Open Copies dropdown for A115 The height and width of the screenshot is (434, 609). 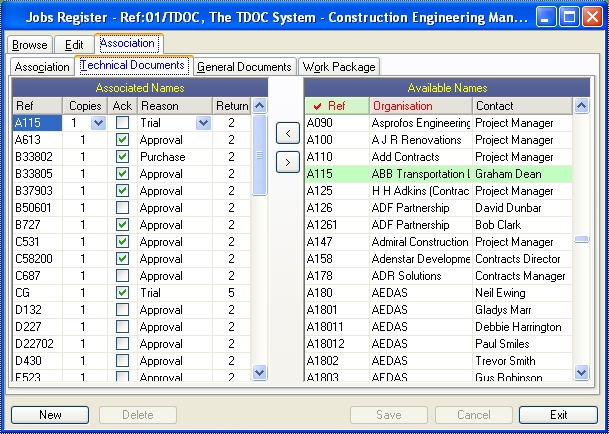point(98,123)
